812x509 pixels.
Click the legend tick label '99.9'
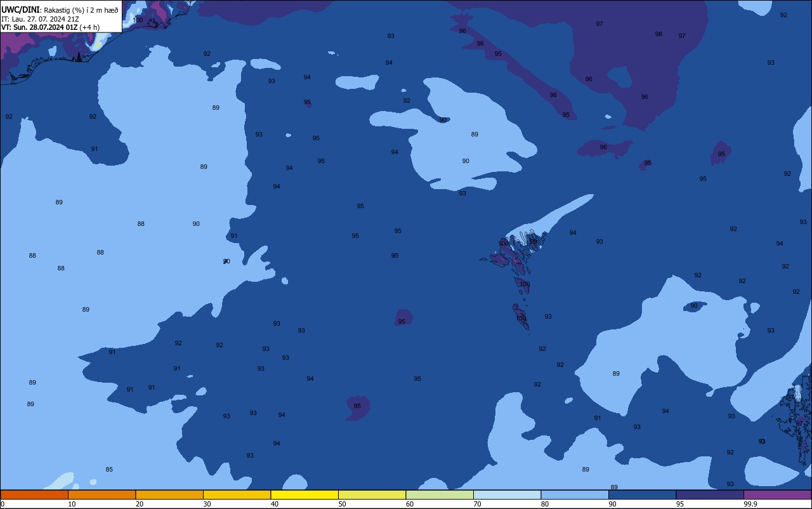point(750,504)
